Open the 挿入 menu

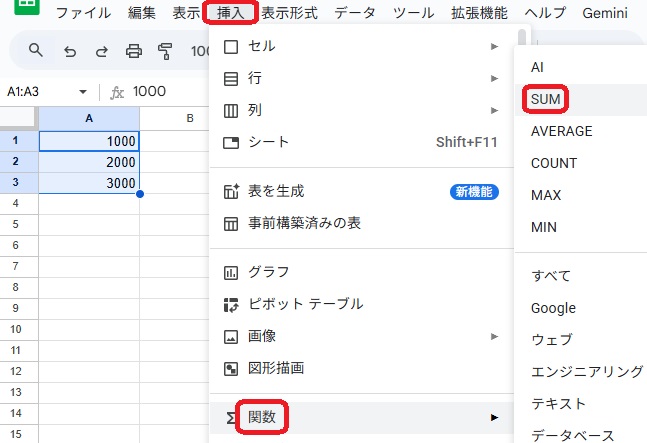point(231,13)
